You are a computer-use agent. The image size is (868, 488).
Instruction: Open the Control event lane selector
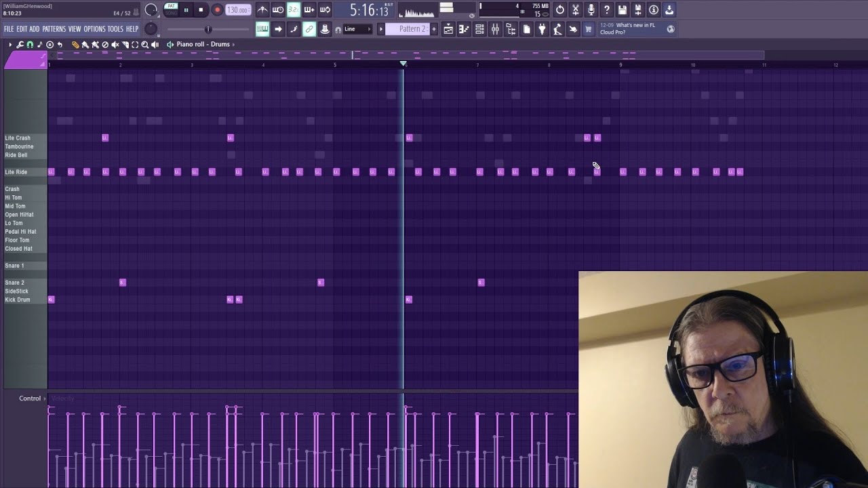(33, 399)
